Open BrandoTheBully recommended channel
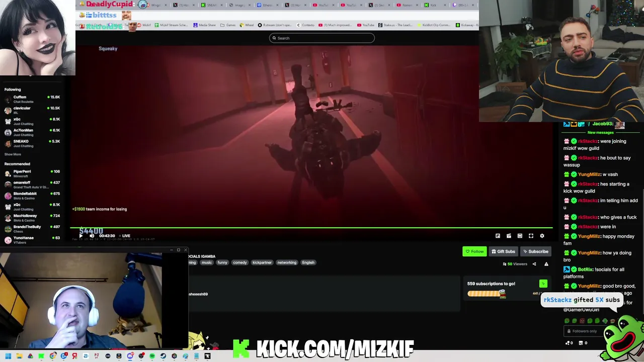 coord(32,229)
